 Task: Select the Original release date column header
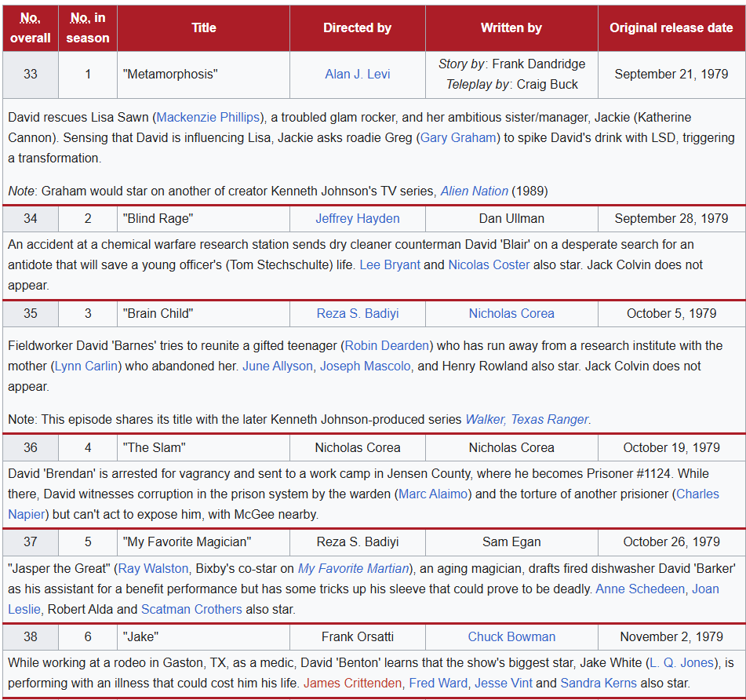pos(671,28)
